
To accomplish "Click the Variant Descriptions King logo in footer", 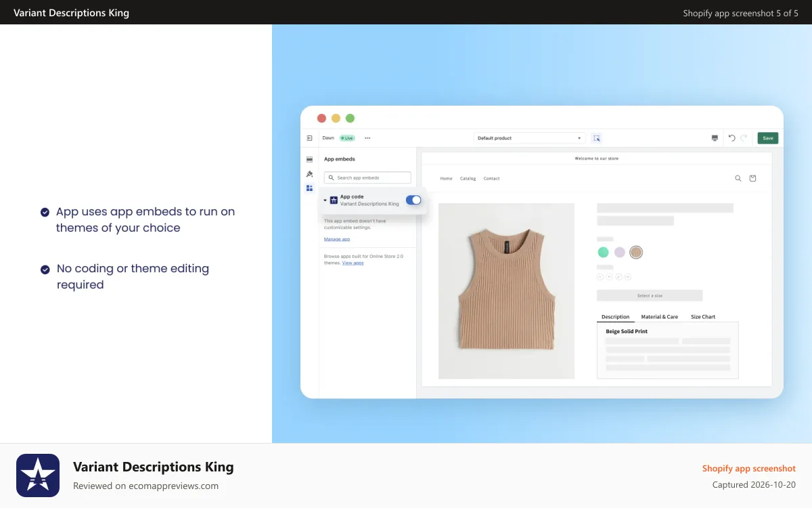I will click(38, 475).
